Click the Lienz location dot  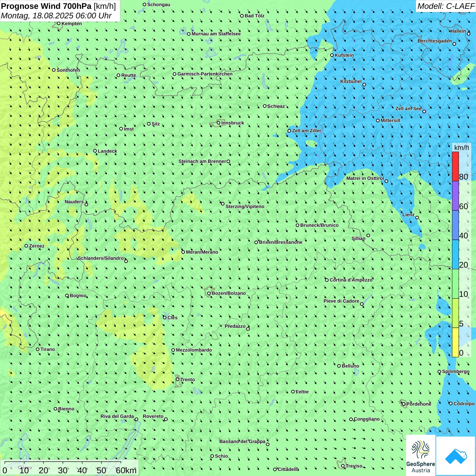[417, 218]
